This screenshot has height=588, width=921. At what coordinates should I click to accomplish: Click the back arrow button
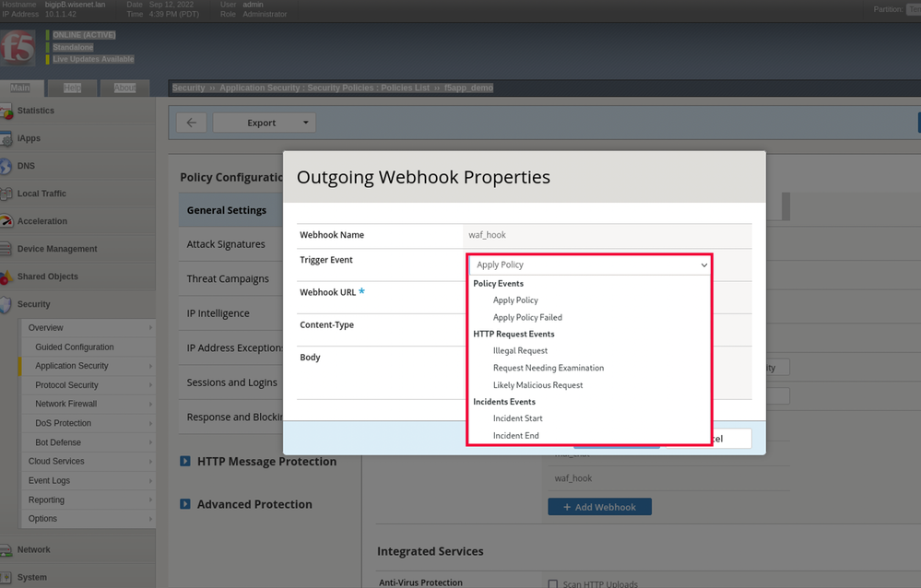click(191, 123)
